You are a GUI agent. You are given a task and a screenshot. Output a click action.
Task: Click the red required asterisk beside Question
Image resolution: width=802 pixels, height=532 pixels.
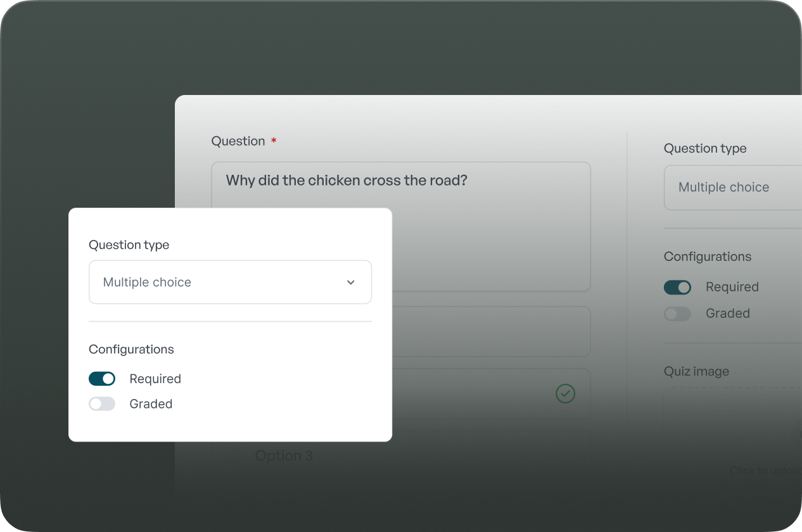[x=274, y=141]
